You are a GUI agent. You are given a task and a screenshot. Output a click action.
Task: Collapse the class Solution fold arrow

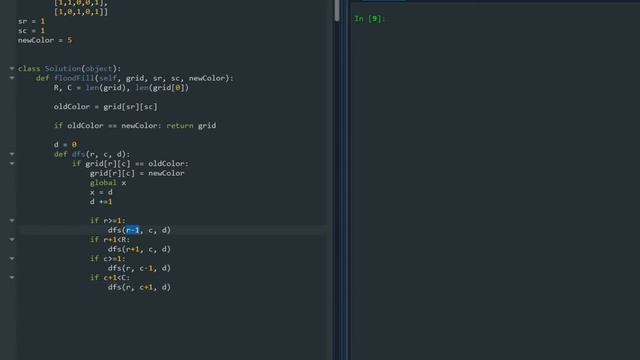[12, 69]
